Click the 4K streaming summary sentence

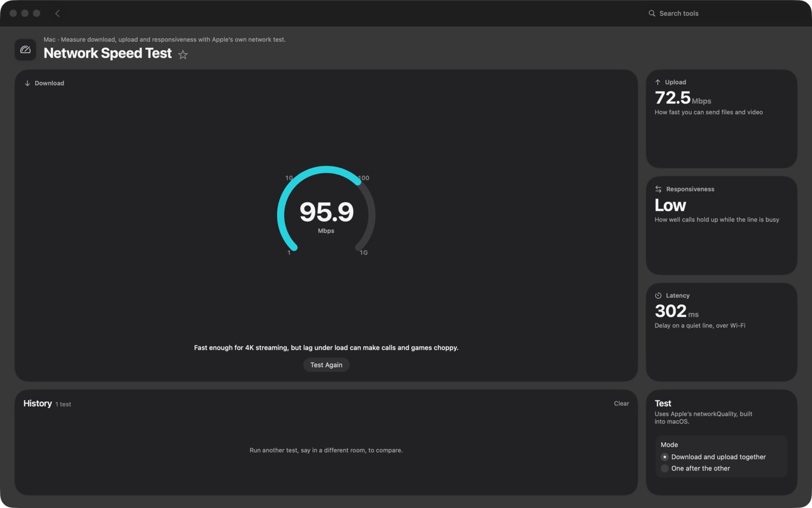326,347
